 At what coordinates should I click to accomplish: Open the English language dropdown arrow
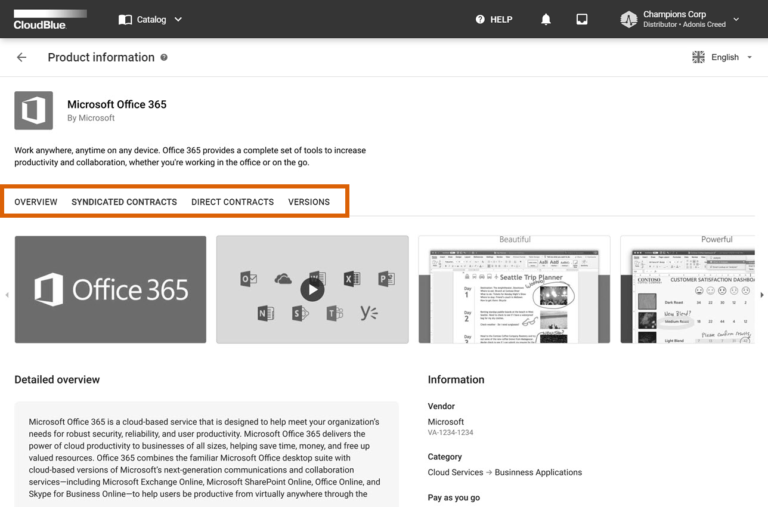point(749,57)
